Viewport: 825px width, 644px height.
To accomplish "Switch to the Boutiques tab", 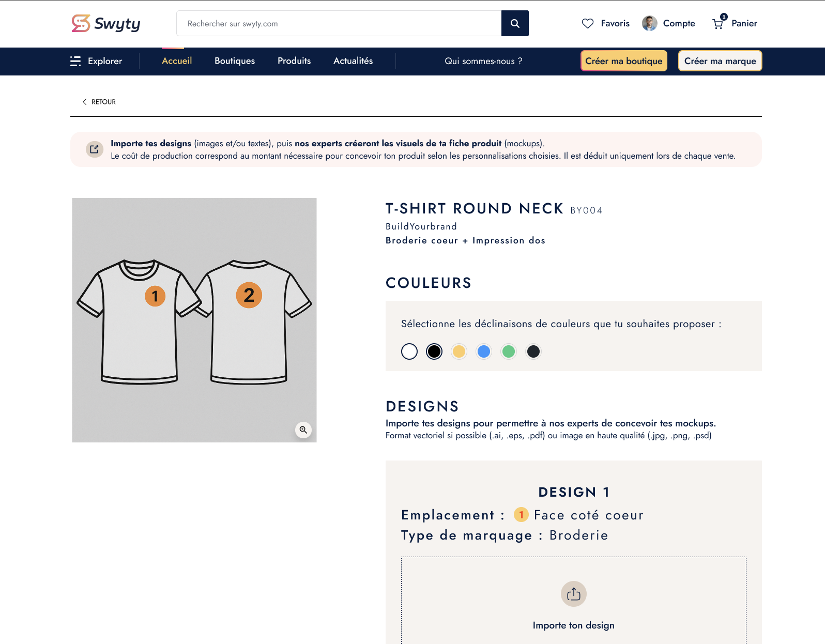I will coord(234,61).
